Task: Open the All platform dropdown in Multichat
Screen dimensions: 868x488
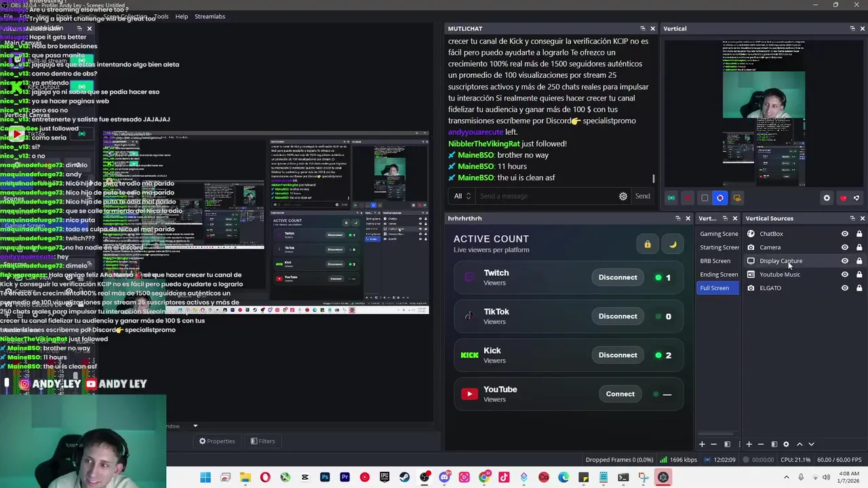Action: pyautogui.click(x=462, y=196)
